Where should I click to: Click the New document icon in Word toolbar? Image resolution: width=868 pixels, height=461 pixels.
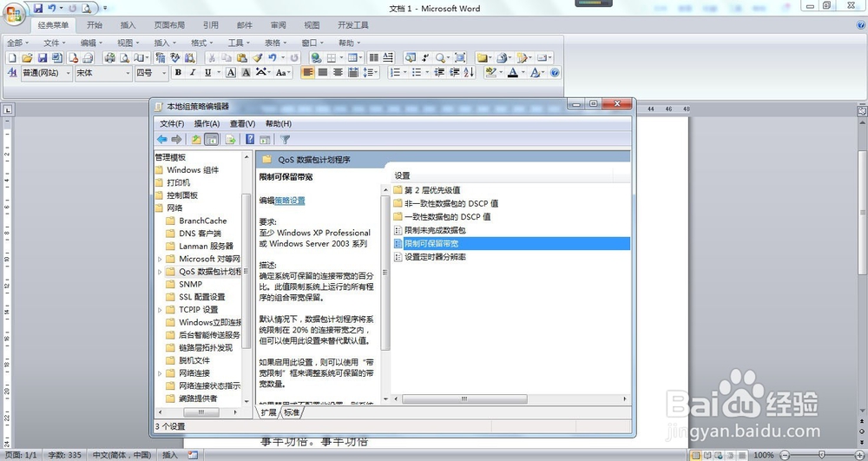pos(12,57)
